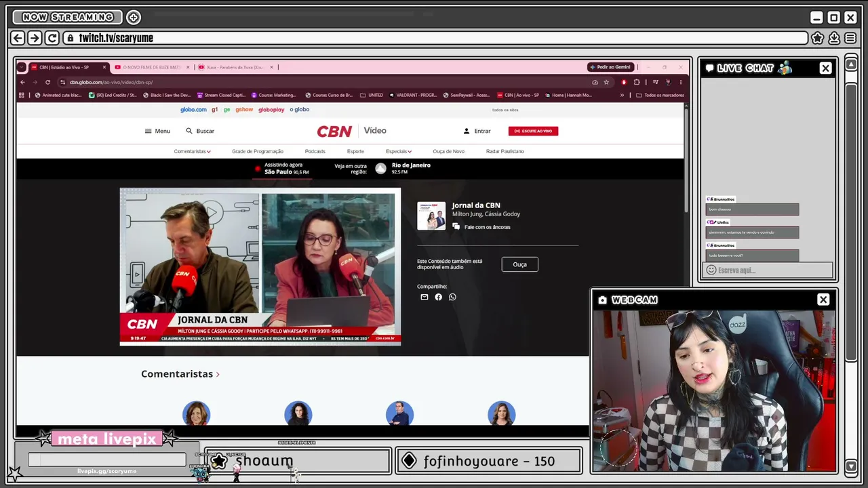
Task: Open the Esporte menu item
Action: pos(355,152)
